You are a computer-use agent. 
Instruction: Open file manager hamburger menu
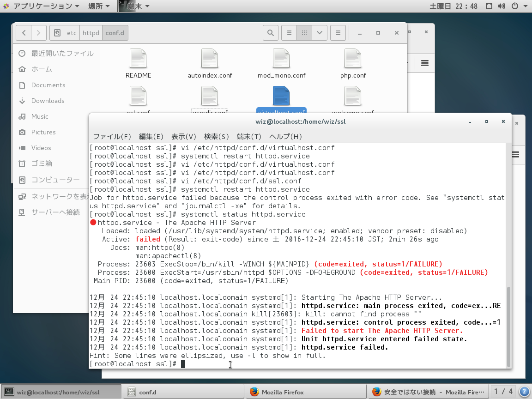(338, 33)
